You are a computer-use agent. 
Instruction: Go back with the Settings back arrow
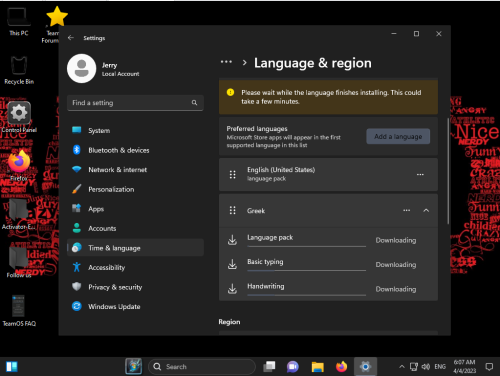point(70,38)
